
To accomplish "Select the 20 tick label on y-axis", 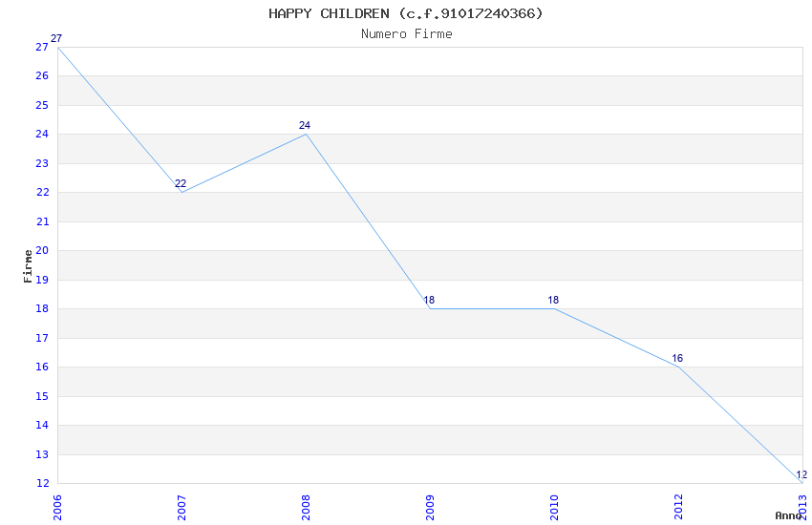I will (x=41, y=251).
